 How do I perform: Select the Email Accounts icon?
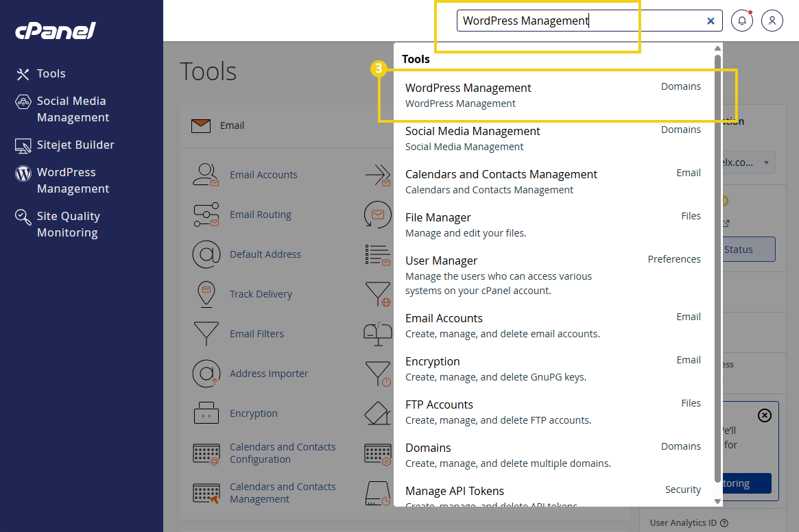[x=206, y=174]
